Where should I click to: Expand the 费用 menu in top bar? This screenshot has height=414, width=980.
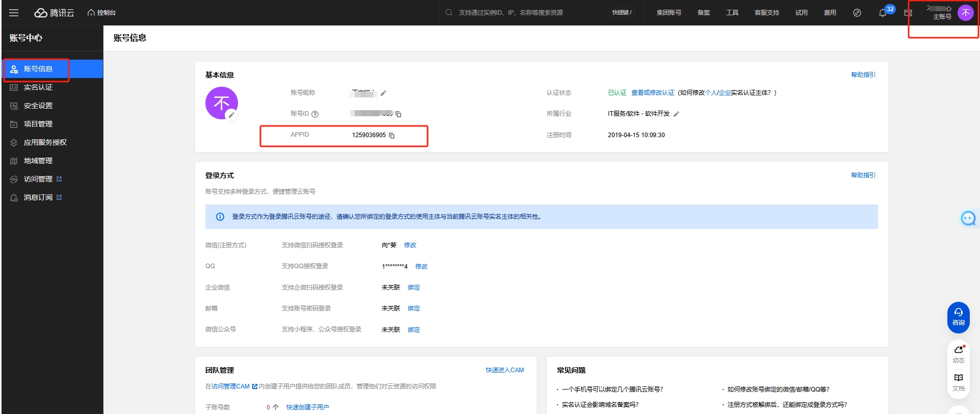pyautogui.click(x=830, y=13)
